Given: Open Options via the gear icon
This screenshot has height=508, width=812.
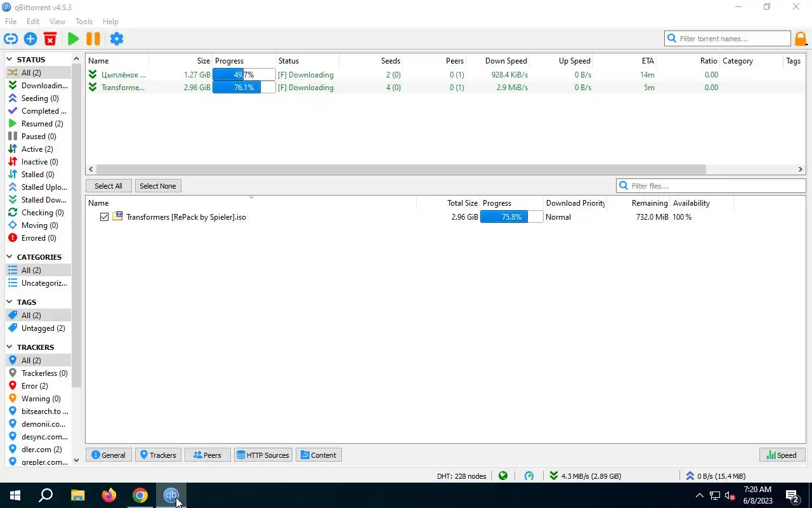Looking at the screenshot, I should point(117,39).
